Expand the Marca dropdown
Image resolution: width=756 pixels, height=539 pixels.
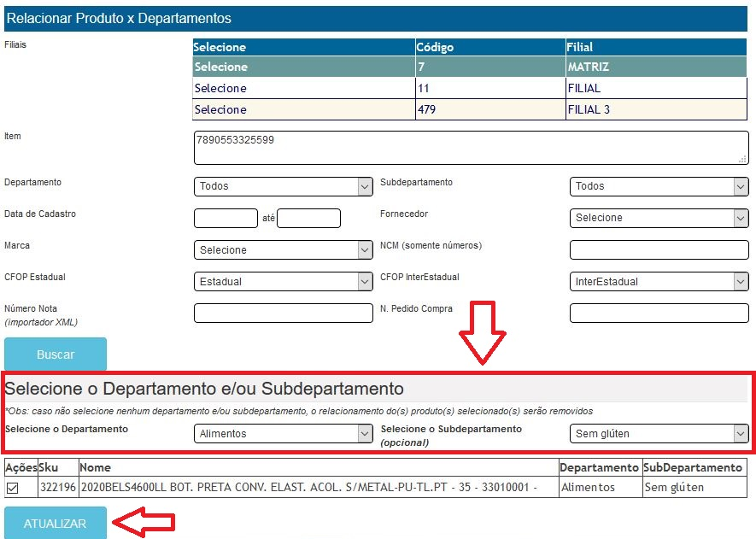(x=284, y=249)
